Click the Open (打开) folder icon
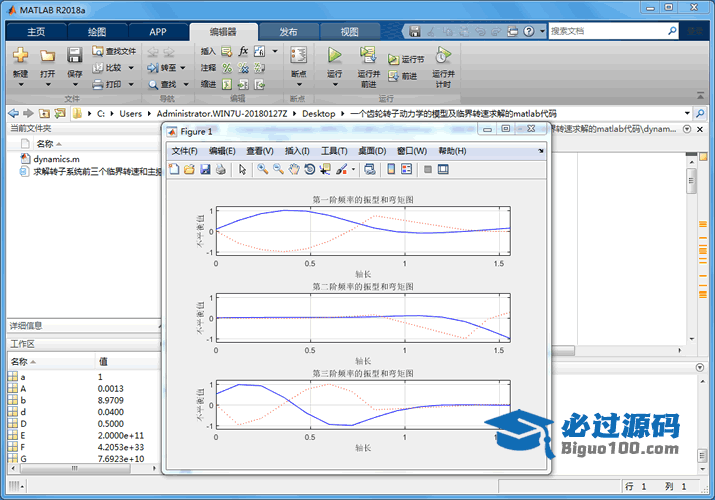This screenshot has width=715, height=500. [47, 56]
